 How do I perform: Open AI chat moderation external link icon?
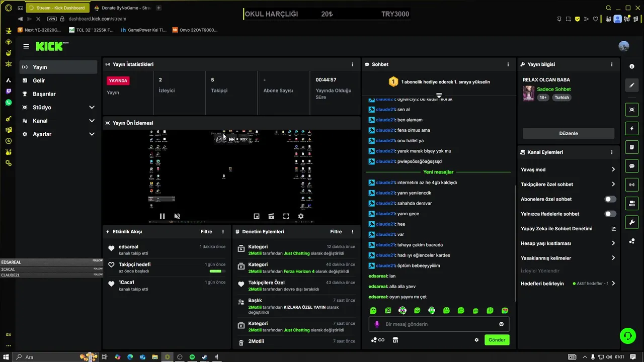[x=613, y=229]
